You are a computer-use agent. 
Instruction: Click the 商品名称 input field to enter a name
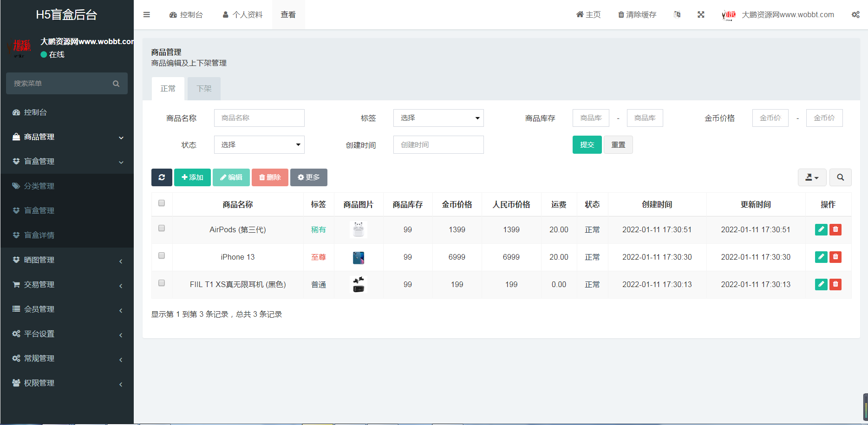[x=259, y=118]
